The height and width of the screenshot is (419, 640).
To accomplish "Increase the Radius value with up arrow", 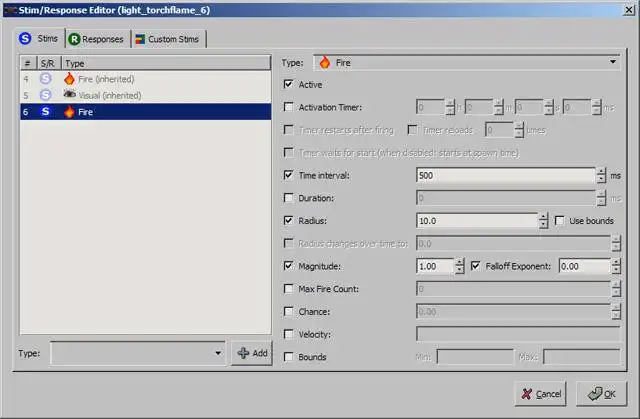I will [x=543, y=217].
